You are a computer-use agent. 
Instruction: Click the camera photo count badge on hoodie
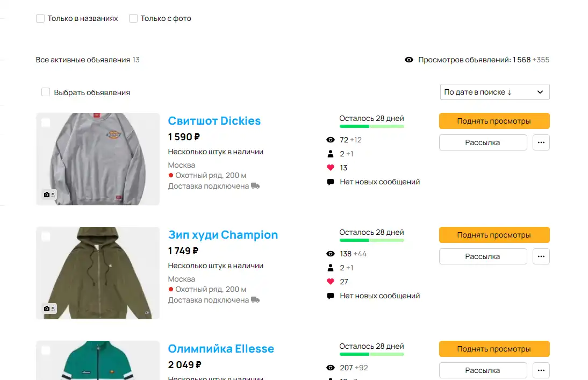(49, 309)
